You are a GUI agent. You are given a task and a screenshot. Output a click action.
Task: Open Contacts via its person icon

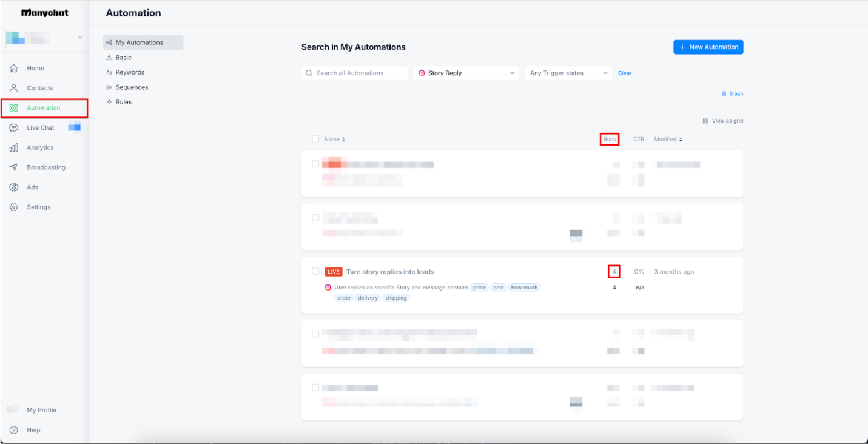click(x=13, y=88)
